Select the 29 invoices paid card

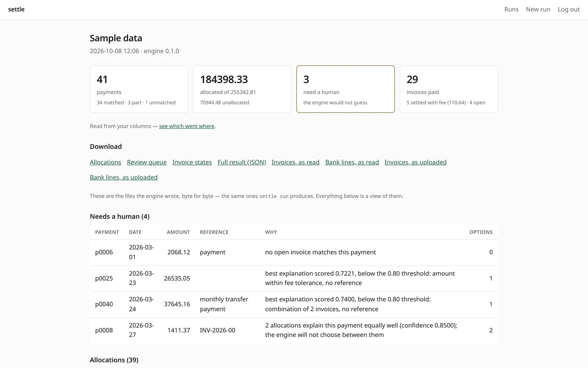[x=449, y=89]
